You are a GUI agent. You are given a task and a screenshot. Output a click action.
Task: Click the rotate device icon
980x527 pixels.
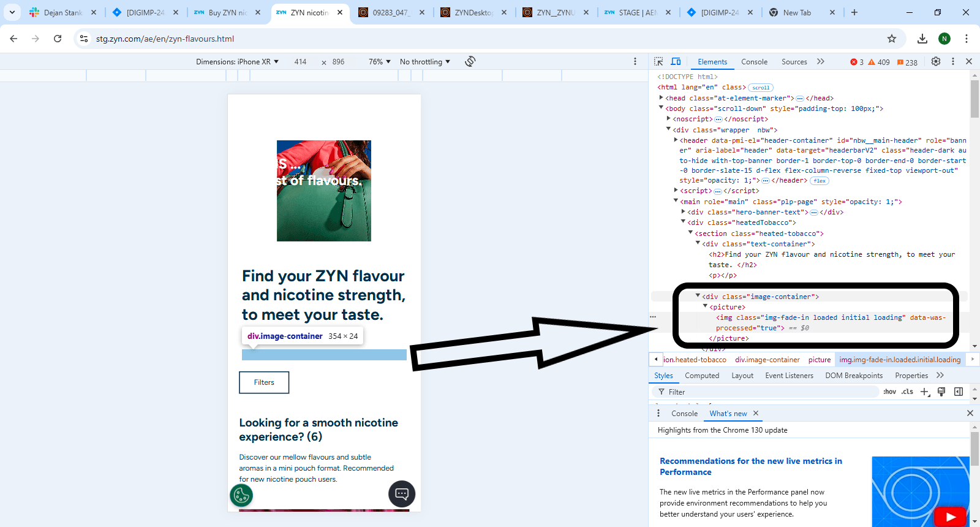[470, 61]
